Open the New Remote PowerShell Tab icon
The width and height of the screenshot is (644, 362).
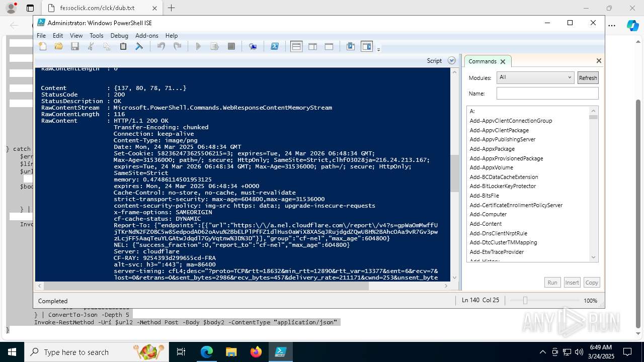click(253, 47)
